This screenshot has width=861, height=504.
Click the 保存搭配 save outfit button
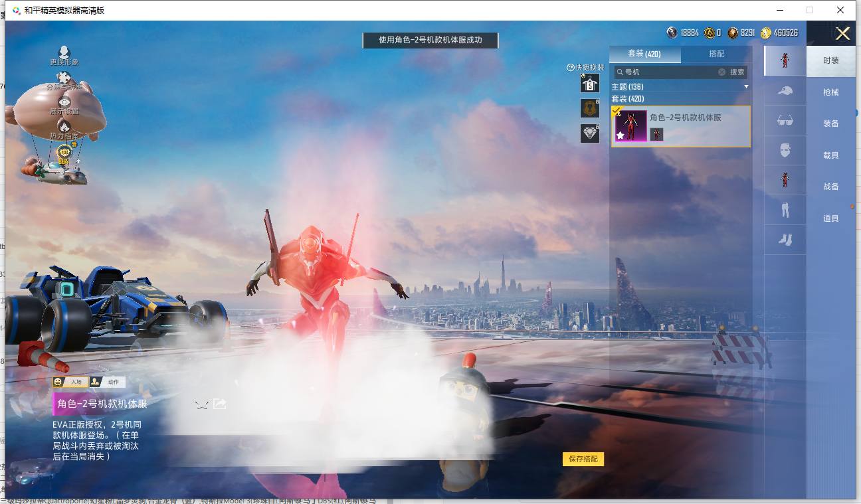[x=583, y=459]
